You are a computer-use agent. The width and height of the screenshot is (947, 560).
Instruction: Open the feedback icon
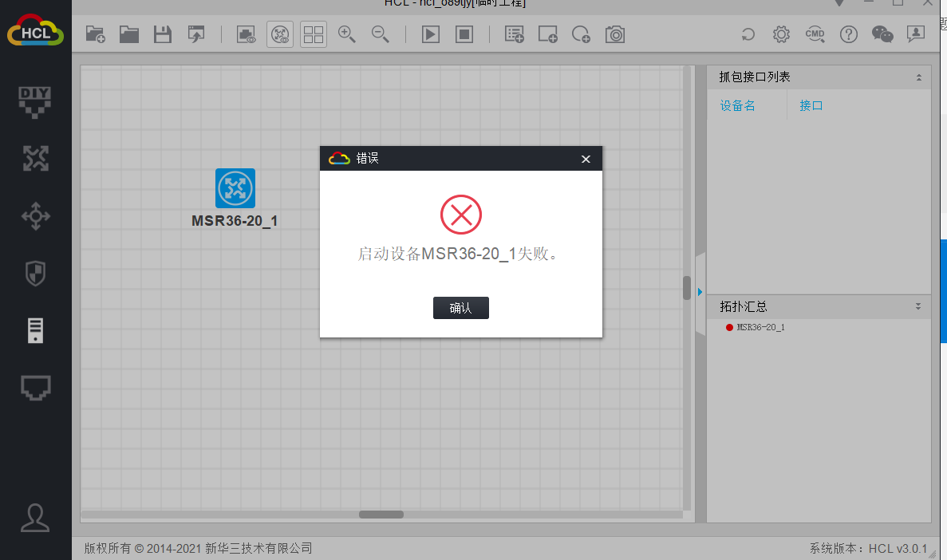point(916,34)
